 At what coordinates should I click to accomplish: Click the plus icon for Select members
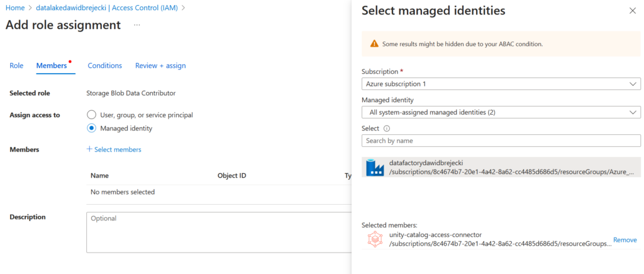pyautogui.click(x=89, y=149)
